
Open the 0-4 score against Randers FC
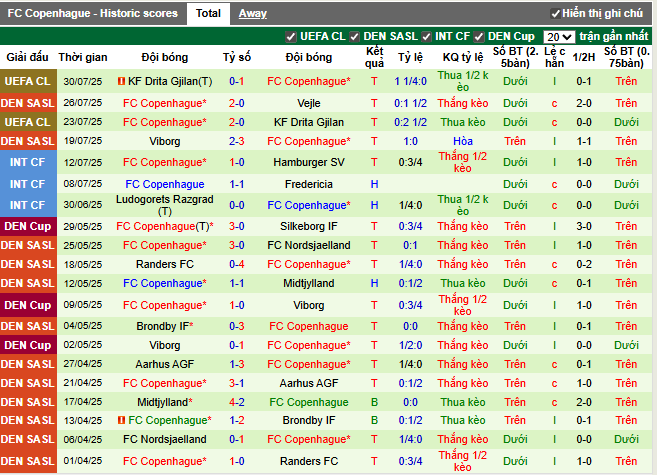(x=237, y=264)
